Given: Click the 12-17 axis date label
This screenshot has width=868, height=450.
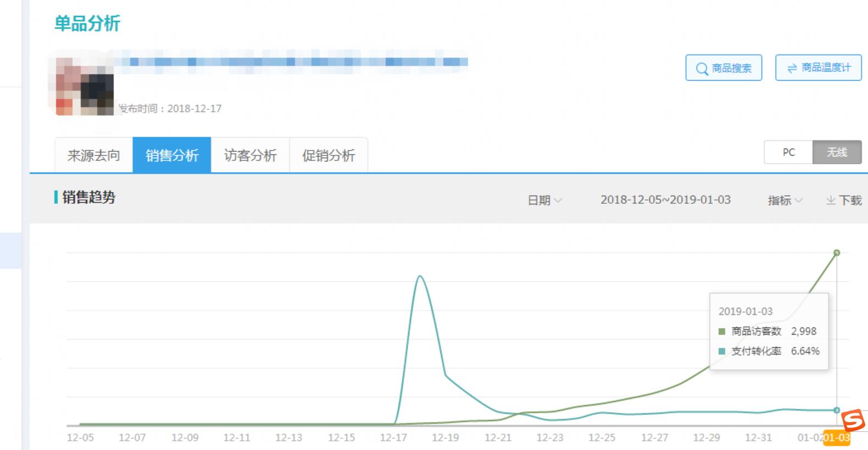Looking at the screenshot, I should tap(393, 438).
